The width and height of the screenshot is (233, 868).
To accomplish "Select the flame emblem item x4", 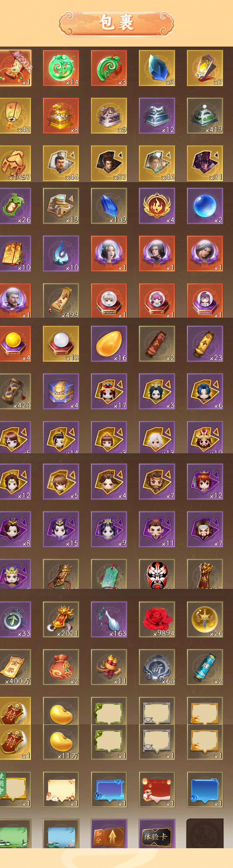I will [157, 206].
